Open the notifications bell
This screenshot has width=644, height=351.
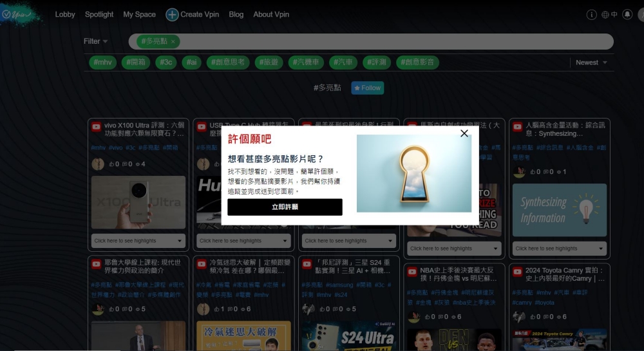click(x=627, y=14)
